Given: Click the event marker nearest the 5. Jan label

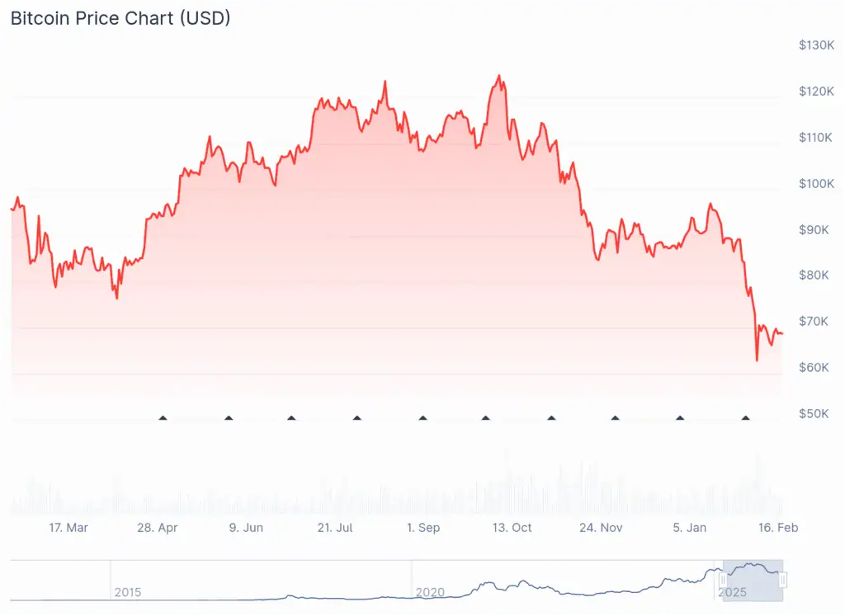Looking at the screenshot, I should pos(680,418).
